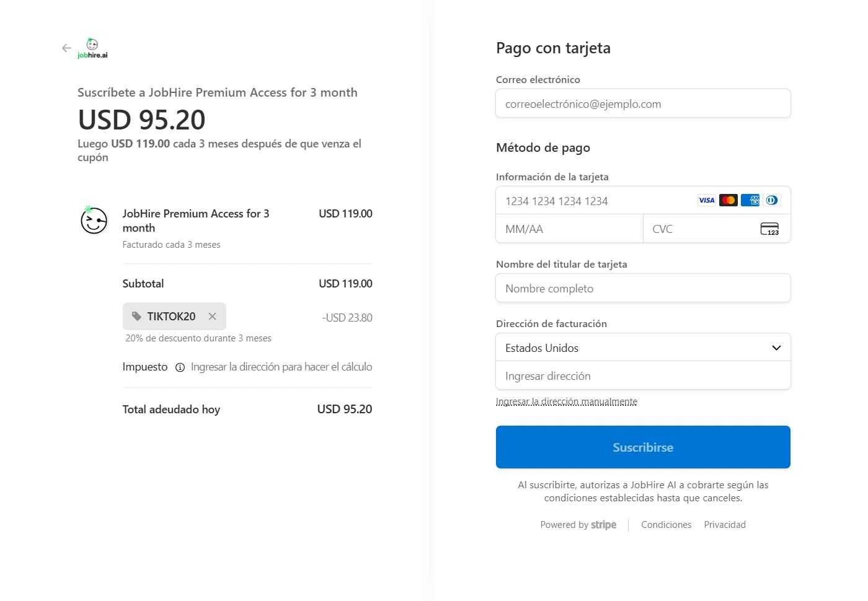Remove the TIKTOK20 coupon with the X

[212, 317]
